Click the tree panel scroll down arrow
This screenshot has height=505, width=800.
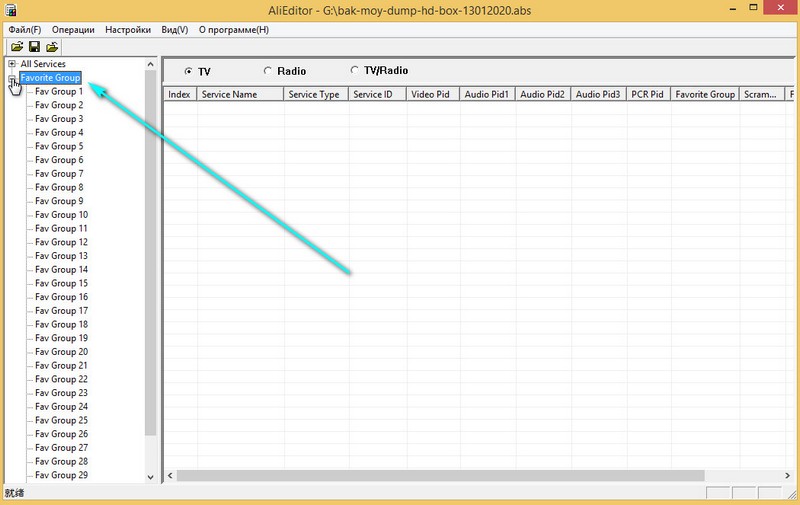tap(151, 477)
